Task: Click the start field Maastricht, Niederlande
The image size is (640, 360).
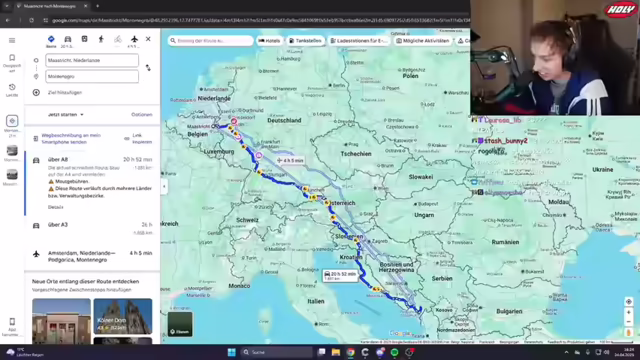Action: click(92, 60)
